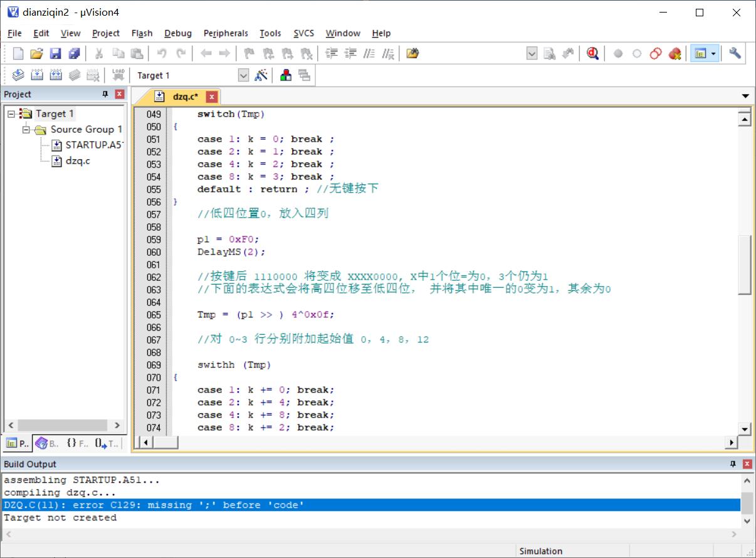Screen dimensions: 756x558
Task: Select STARTUP.A51 in the project tree
Action: click(x=88, y=145)
